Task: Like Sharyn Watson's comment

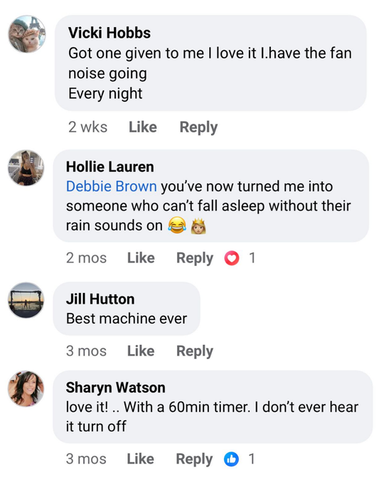Action: pos(141,459)
